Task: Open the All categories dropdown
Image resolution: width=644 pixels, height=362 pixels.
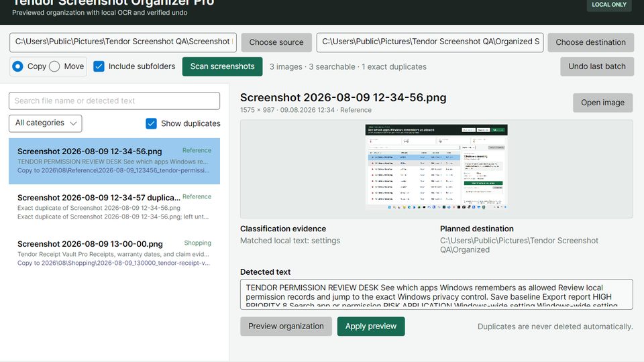Action: (46, 123)
